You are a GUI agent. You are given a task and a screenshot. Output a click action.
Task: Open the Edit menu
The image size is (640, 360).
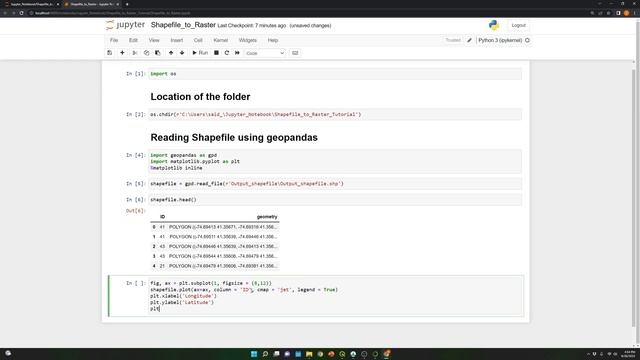point(133,40)
